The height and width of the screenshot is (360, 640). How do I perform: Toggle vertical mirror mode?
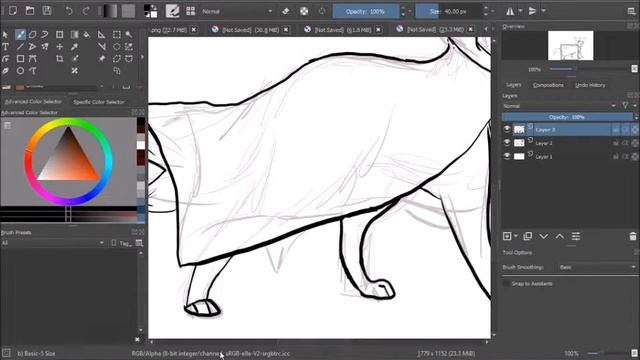(532, 11)
